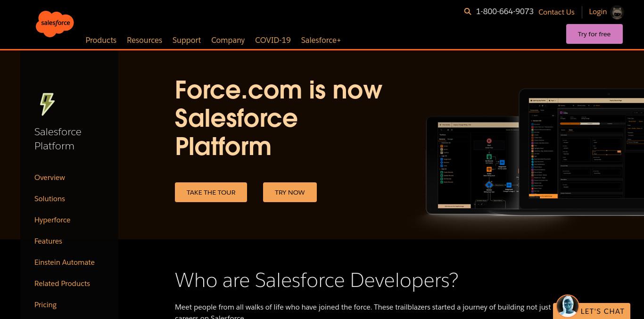Screen dimensions: 644x319
Task: Click the 1-800-664-9073 phone number
Action: coord(505,11)
